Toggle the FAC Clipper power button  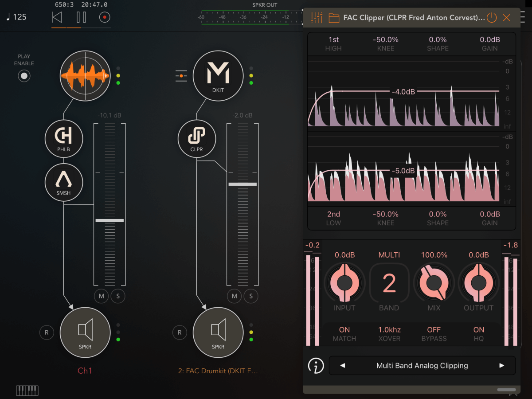click(491, 18)
